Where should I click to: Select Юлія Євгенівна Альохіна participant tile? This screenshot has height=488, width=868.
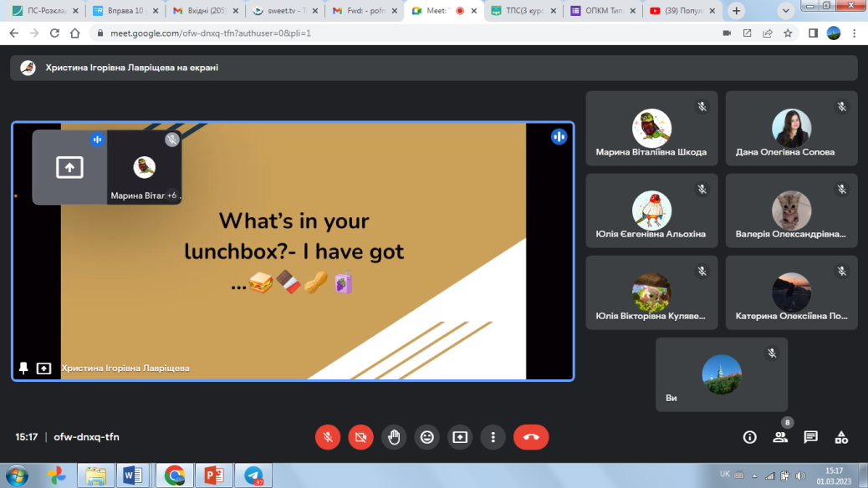tap(651, 211)
